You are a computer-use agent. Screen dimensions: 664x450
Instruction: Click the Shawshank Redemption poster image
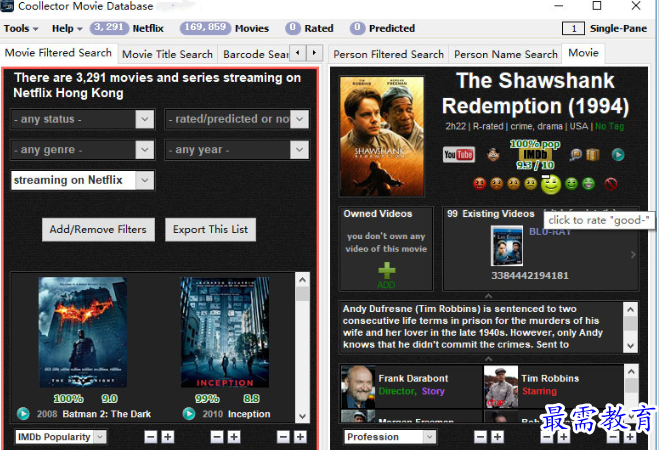382,136
